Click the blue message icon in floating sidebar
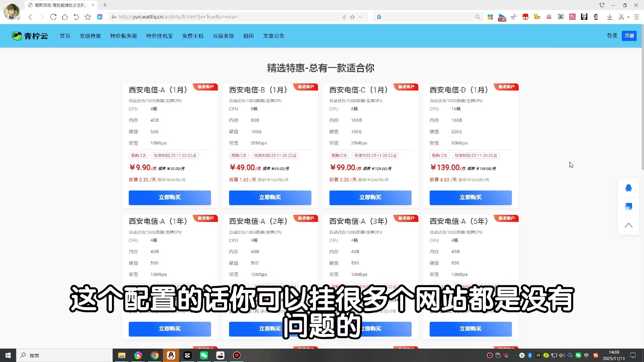Screen dimensions: 644x362 [x=629, y=206]
